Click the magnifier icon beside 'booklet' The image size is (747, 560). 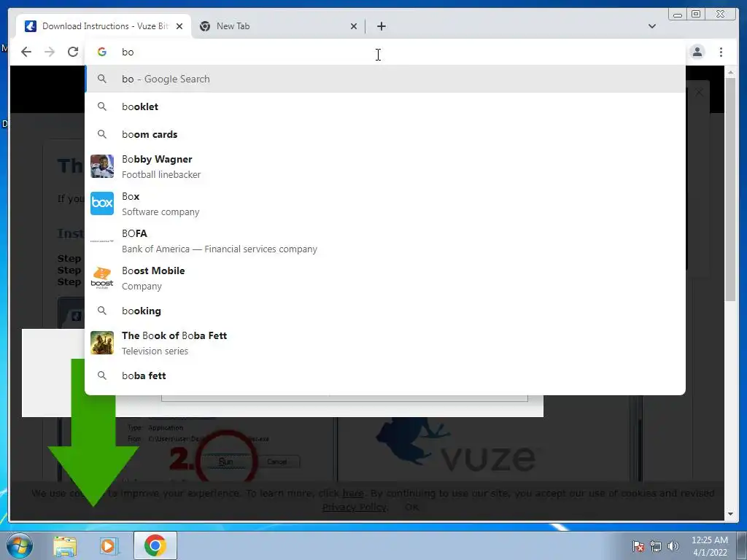102,106
